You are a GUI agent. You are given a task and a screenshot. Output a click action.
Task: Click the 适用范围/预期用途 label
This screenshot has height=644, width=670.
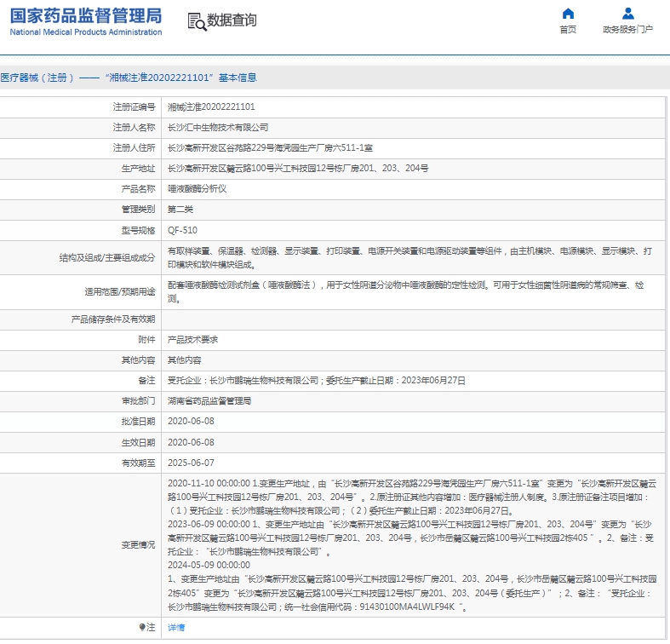pos(120,292)
